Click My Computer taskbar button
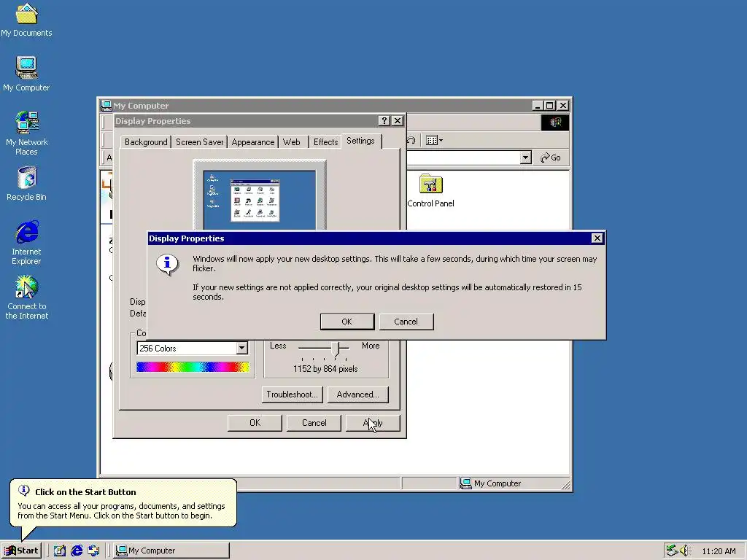The width and height of the screenshot is (747, 560). (x=171, y=551)
